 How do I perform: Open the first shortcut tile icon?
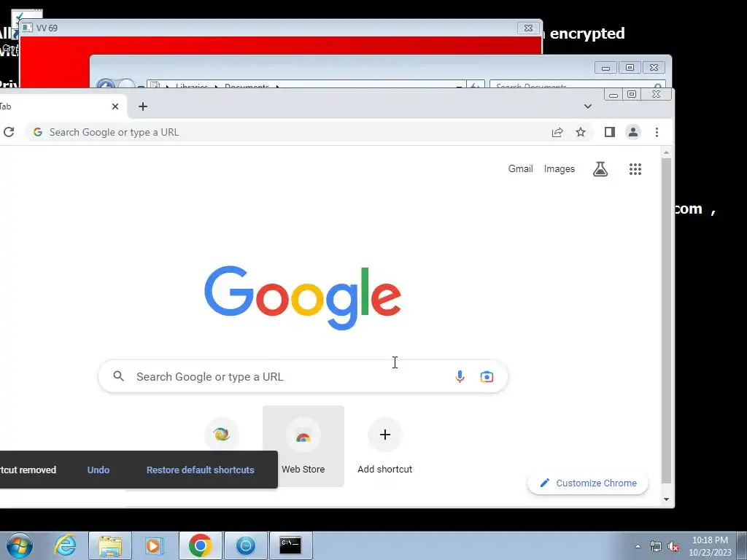[x=222, y=435]
